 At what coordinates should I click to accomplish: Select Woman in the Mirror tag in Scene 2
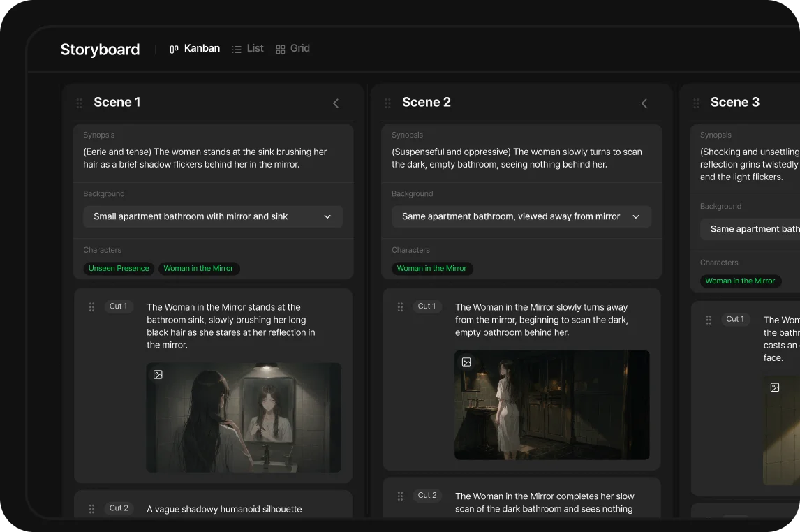[431, 268]
